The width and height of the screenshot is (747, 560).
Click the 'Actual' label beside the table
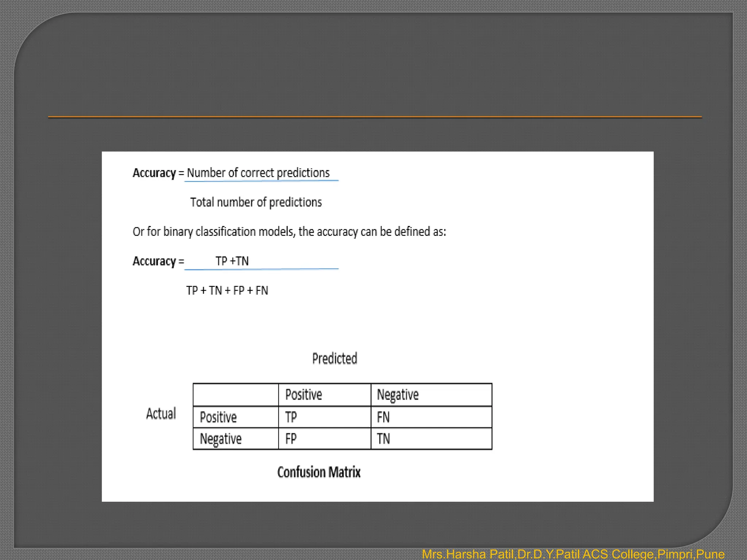[161, 414]
